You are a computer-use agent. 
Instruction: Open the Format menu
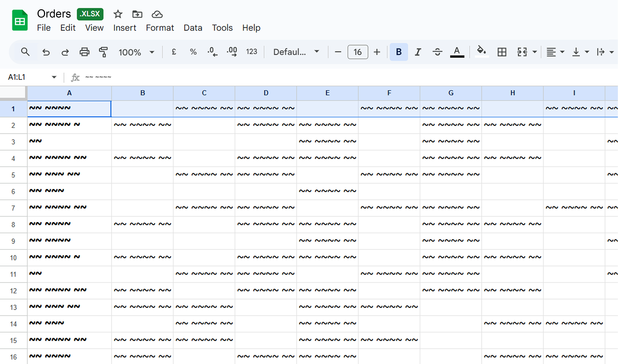(160, 28)
